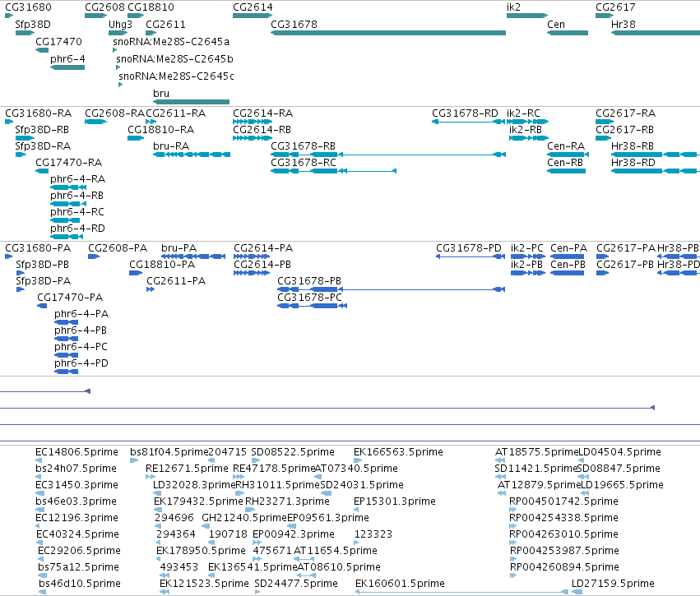Screen dimensions: 700x596
Task: Select the EK121523.5prime EST label
Action: [204, 584]
